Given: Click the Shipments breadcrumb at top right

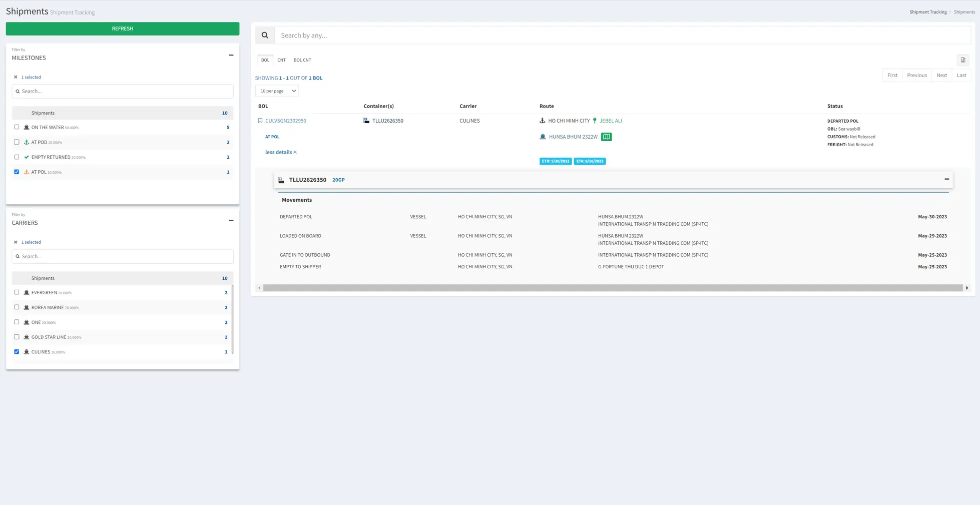Looking at the screenshot, I should (x=964, y=12).
